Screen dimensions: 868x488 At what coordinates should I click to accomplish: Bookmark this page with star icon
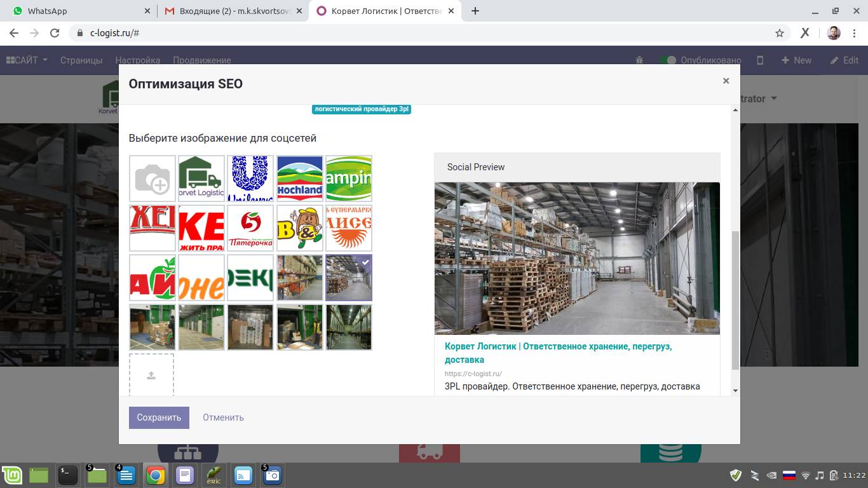[x=780, y=33]
